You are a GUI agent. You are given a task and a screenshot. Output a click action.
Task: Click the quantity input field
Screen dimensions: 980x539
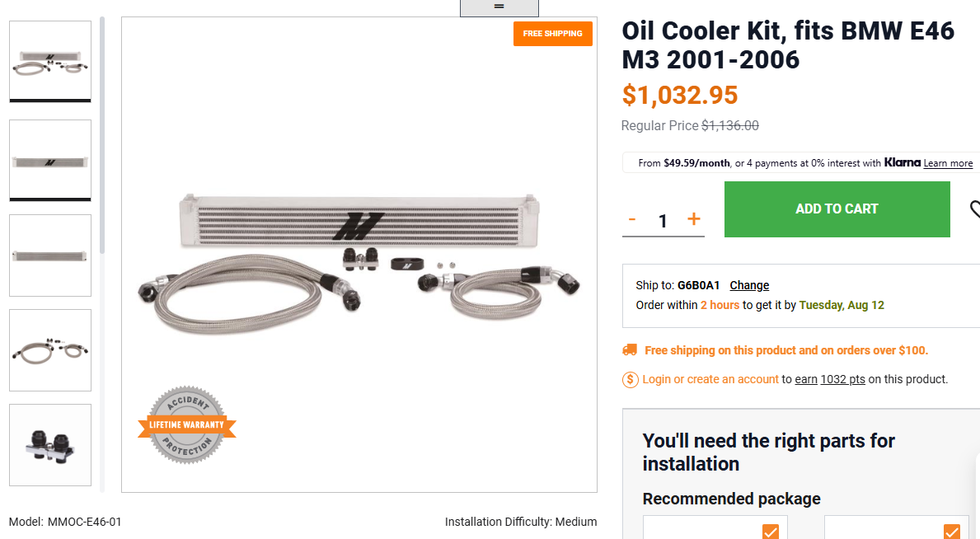coord(663,220)
